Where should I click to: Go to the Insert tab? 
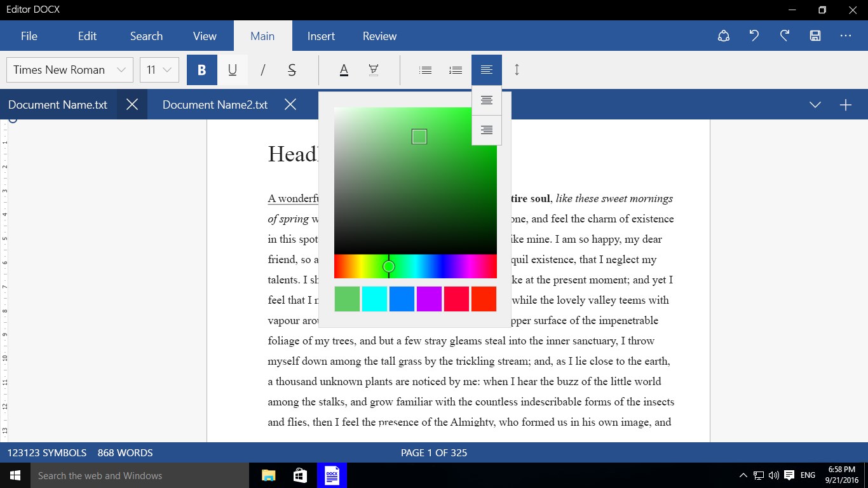[x=321, y=36]
